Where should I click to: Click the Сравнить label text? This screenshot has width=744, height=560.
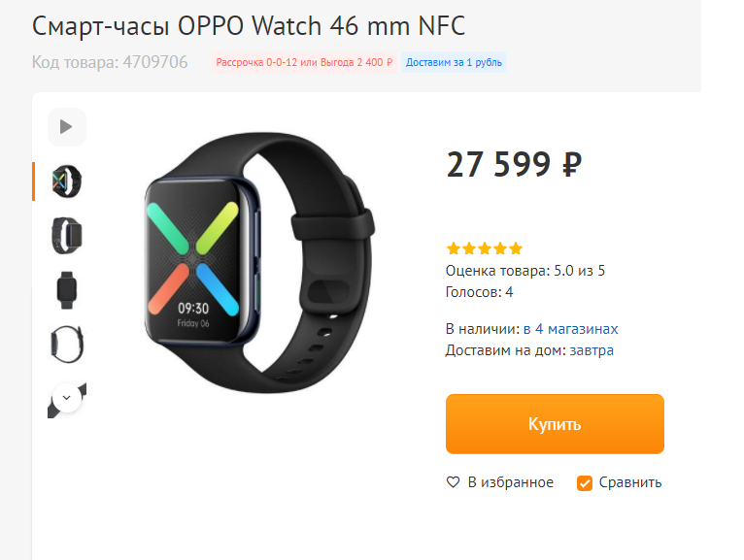[630, 482]
